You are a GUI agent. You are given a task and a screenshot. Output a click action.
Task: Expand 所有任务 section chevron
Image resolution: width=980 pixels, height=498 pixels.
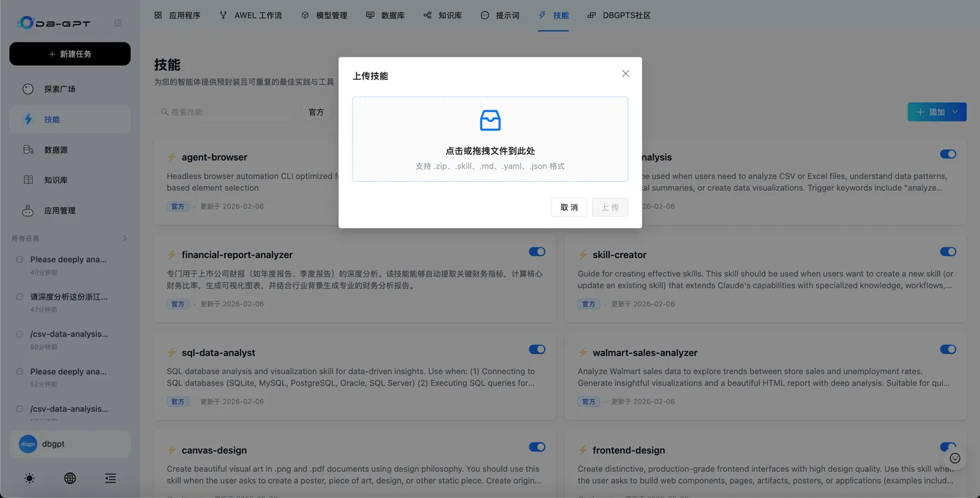click(x=125, y=239)
